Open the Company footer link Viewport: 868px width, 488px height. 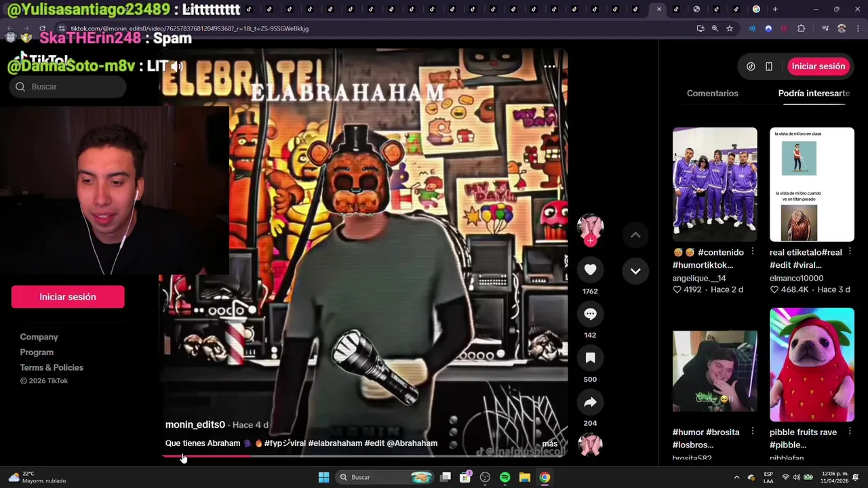39,337
